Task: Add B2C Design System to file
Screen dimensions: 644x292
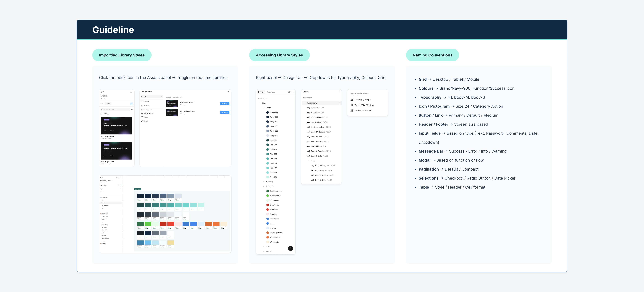Action: (224, 112)
